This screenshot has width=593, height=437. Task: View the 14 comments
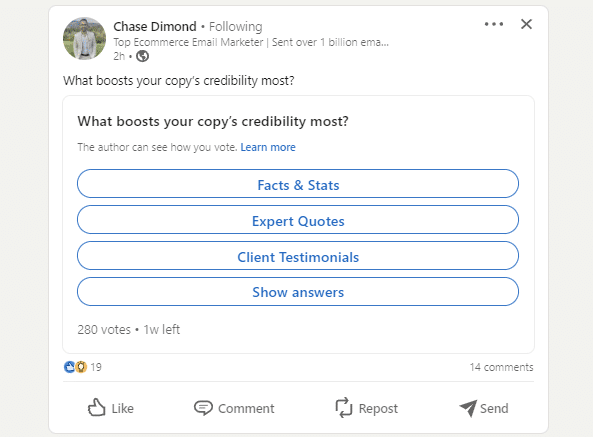[x=501, y=367]
